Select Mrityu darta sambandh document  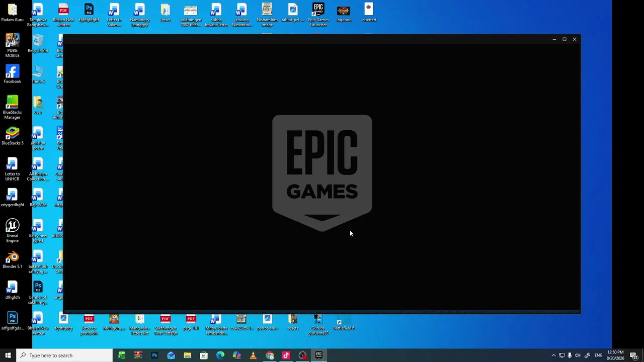point(216,325)
